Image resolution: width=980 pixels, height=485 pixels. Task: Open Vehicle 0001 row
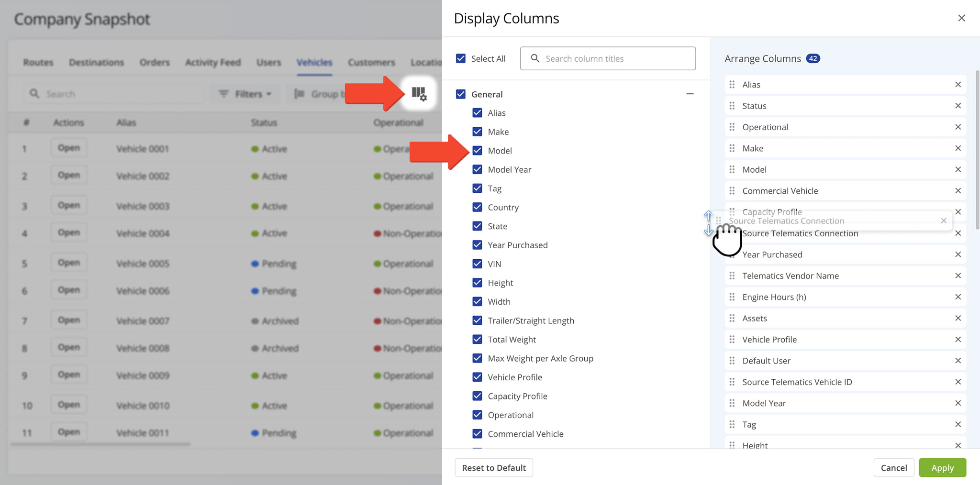tap(69, 148)
